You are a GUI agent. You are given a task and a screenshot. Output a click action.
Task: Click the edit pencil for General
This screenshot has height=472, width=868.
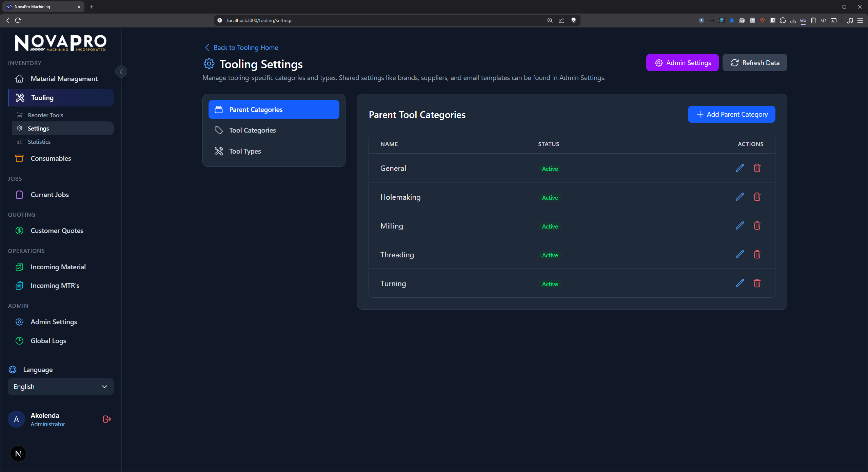739,168
